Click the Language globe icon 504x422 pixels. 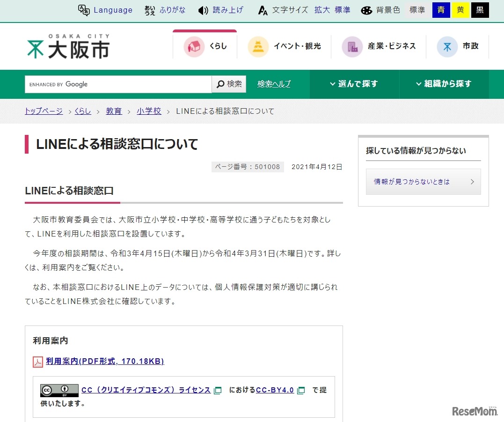coord(84,10)
